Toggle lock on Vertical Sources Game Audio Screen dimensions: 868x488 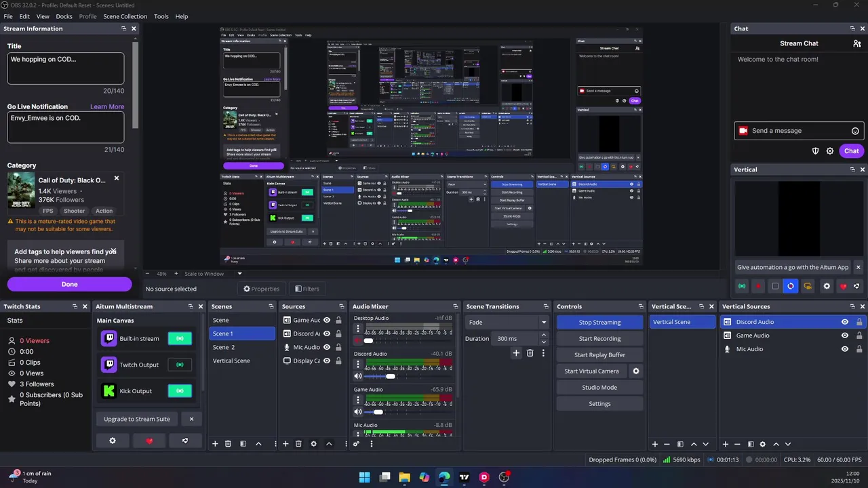(859, 335)
